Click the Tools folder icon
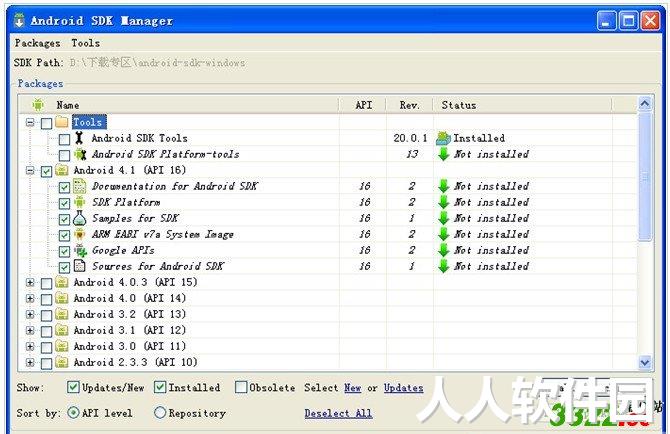The height and width of the screenshot is (434, 670). (x=62, y=122)
